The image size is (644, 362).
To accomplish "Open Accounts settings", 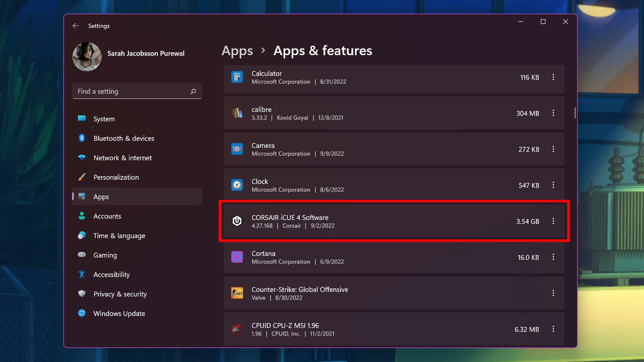I will pyautogui.click(x=137, y=216).
